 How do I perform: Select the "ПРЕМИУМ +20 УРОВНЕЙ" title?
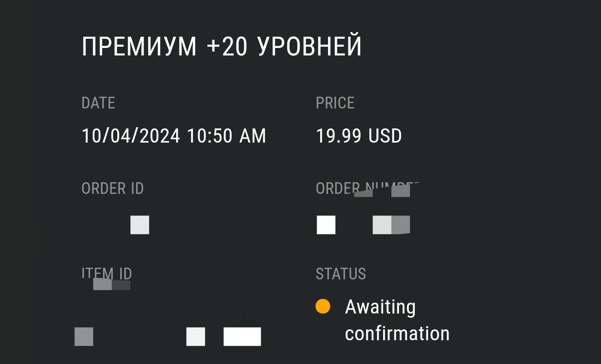[x=222, y=46]
